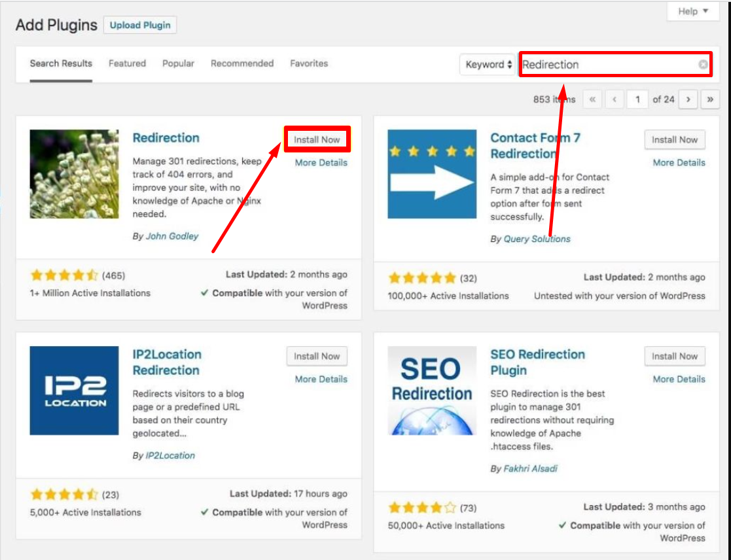Click the next page arrow icon

[688, 99]
